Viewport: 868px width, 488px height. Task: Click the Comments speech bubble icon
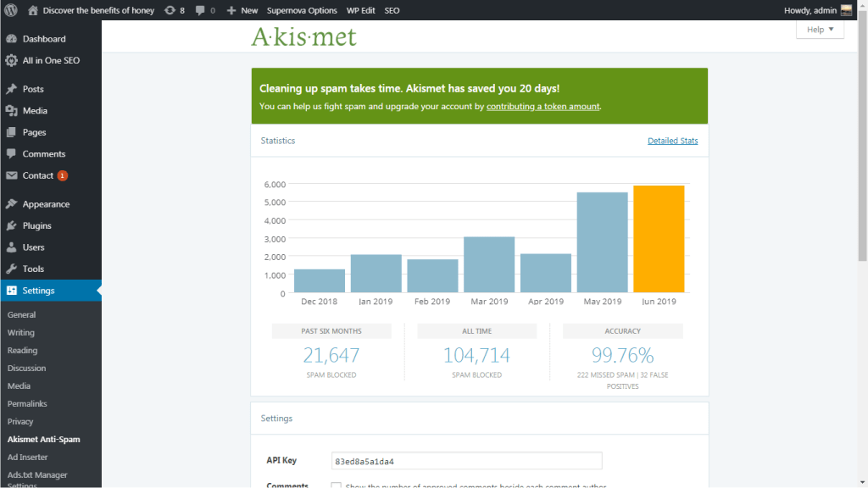tap(11, 154)
